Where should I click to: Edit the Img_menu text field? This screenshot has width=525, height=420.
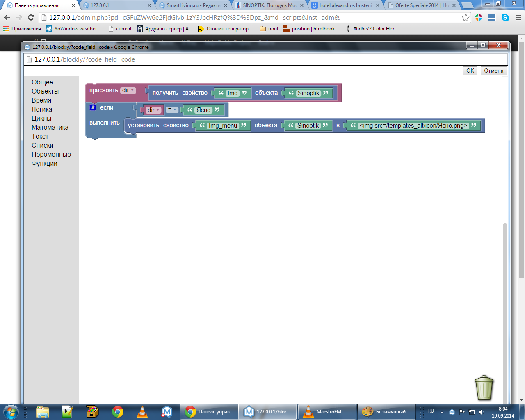click(x=223, y=126)
